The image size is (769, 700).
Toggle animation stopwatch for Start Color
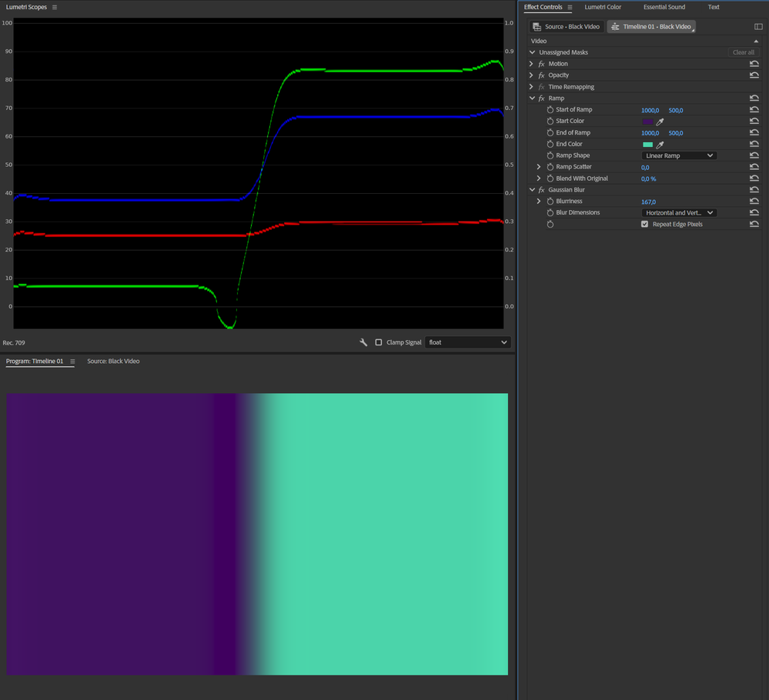[550, 121]
